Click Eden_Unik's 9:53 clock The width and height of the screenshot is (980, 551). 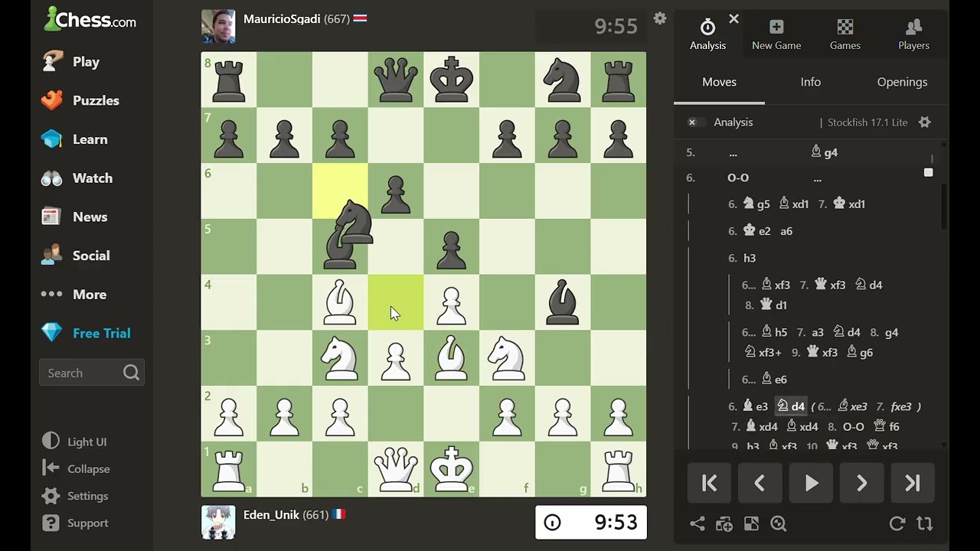coord(590,522)
